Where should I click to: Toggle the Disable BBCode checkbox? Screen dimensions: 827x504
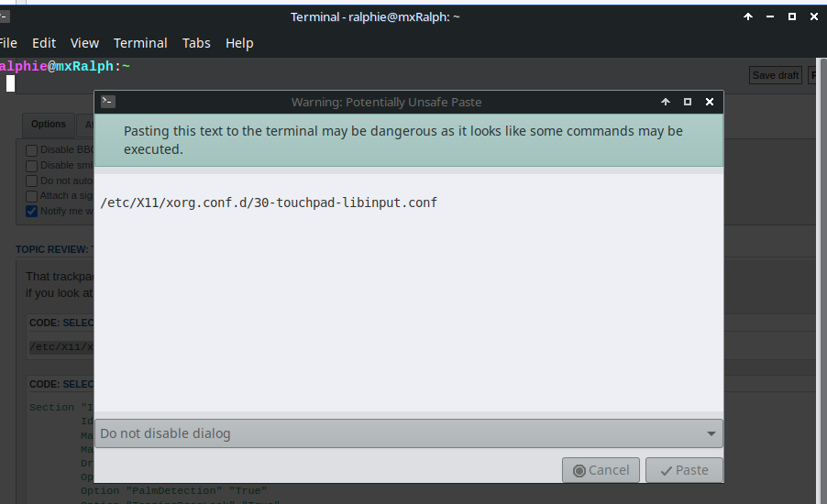[32, 150]
